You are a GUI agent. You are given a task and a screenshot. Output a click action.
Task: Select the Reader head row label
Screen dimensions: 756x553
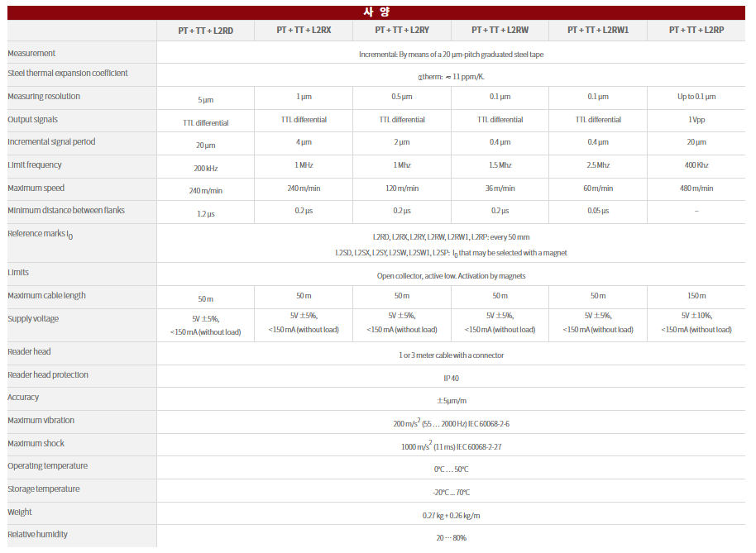(x=29, y=351)
